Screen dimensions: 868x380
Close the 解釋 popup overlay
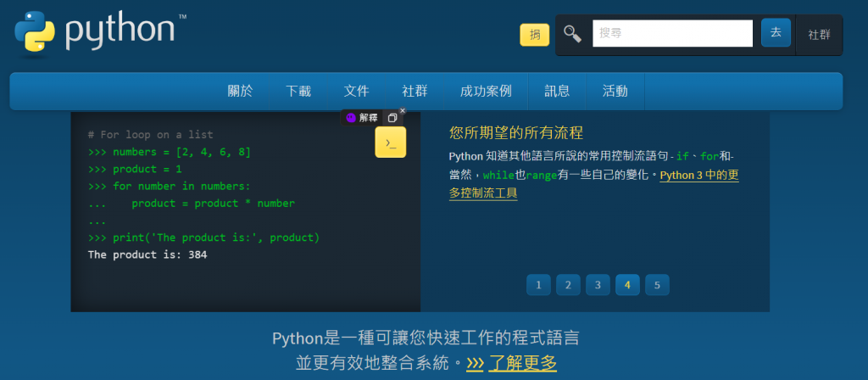point(403,111)
